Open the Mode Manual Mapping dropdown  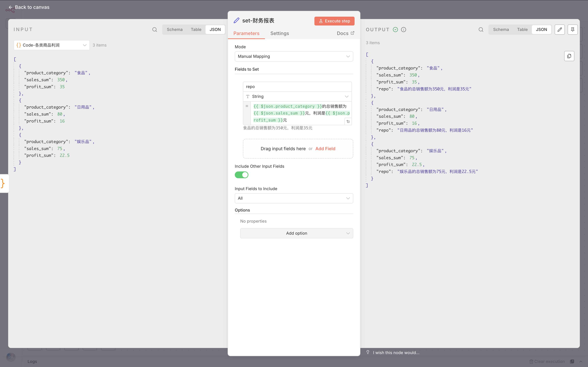point(294,56)
